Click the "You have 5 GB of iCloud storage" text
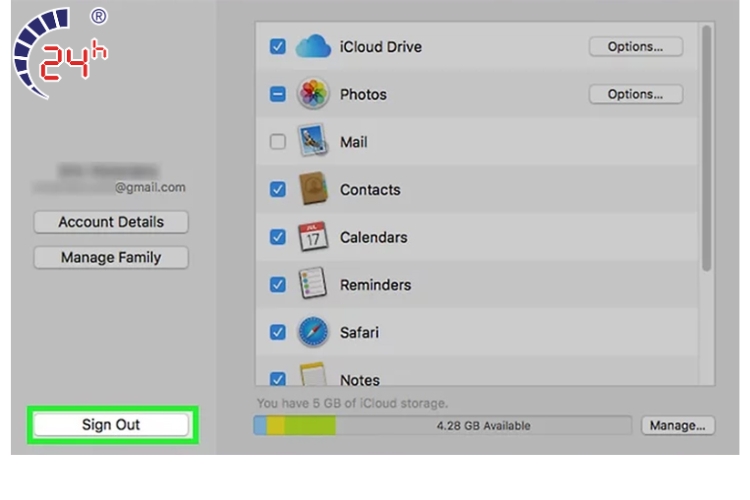The height and width of the screenshot is (500, 750). pyautogui.click(x=352, y=403)
